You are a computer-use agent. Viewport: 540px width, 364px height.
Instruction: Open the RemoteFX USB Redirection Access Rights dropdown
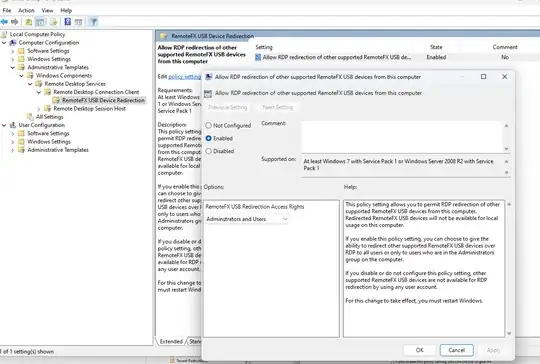(247, 219)
